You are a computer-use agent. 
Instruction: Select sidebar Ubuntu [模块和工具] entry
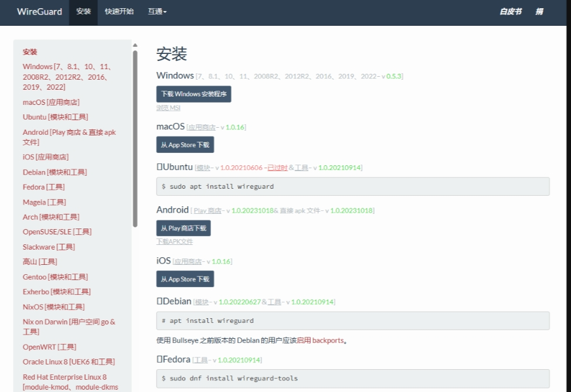[x=55, y=117]
